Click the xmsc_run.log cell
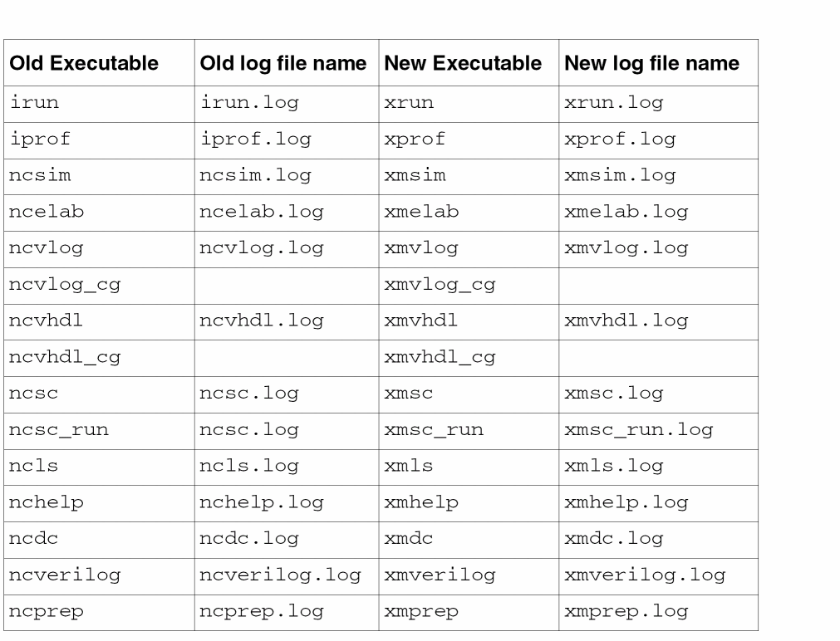Image resolution: width=840 pixels, height=641 pixels. point(638,430)
